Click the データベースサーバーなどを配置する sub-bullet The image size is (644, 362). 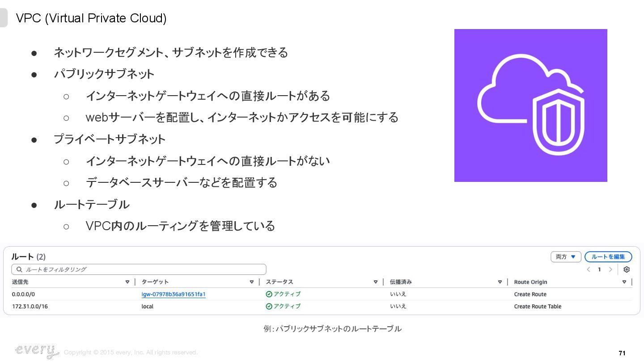click(182, 182)
